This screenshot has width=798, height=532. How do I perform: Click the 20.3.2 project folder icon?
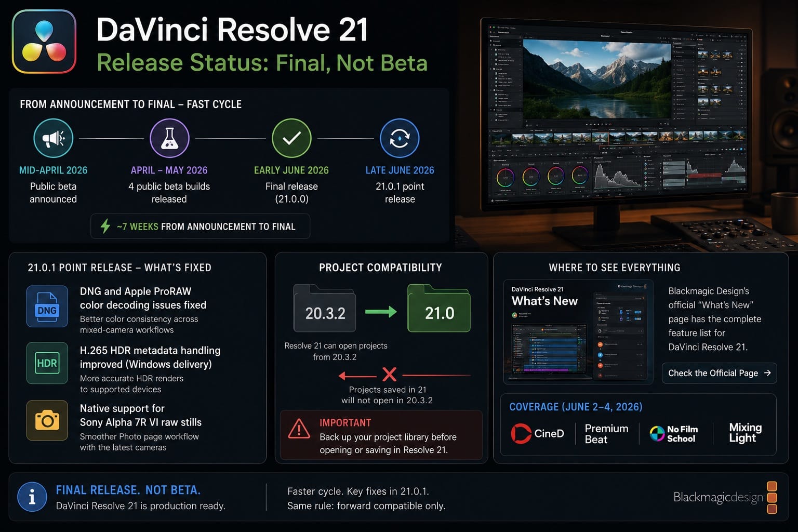coord(325,308)
